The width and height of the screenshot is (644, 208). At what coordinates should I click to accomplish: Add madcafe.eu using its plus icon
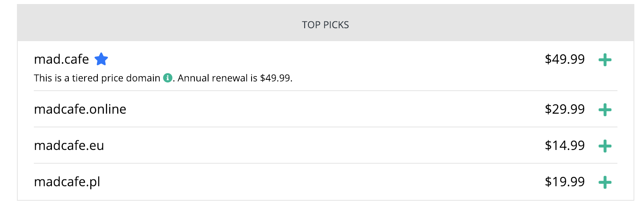[605, 146]
